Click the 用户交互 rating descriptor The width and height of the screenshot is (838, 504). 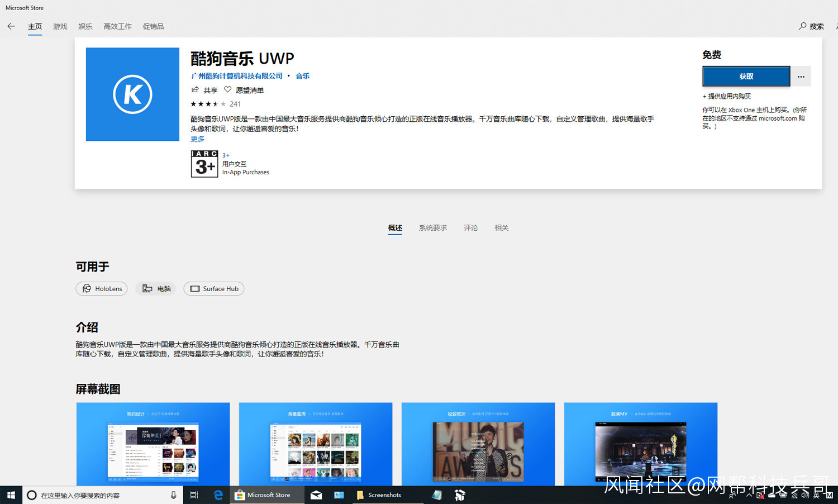click(x=234, y=164)
